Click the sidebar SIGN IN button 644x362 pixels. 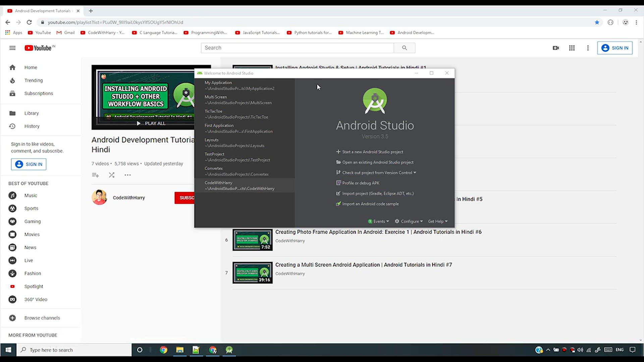pos(29,164)
